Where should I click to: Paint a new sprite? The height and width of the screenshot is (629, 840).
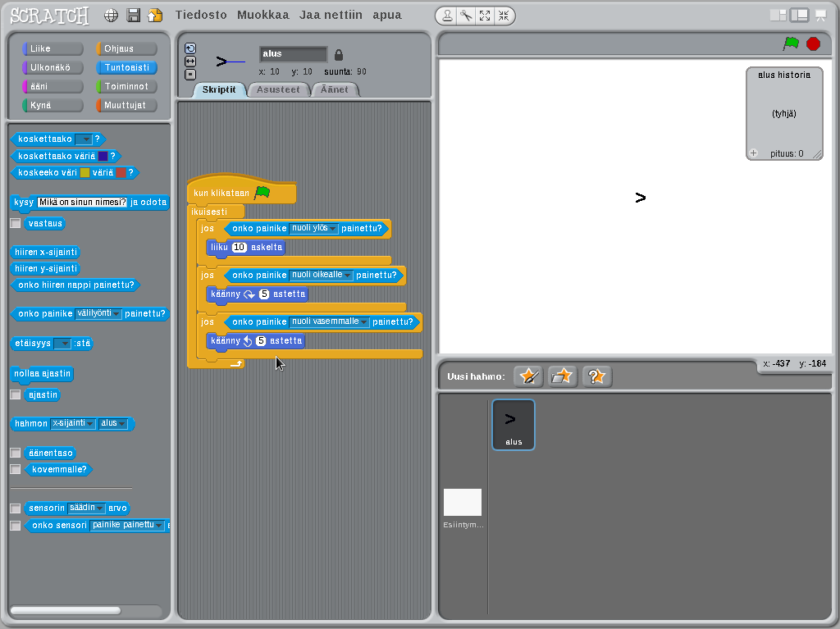[x=529, y=376]
